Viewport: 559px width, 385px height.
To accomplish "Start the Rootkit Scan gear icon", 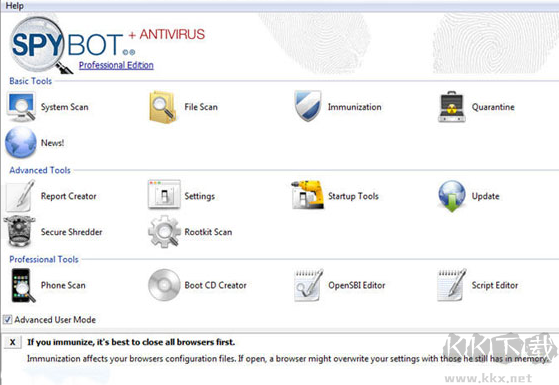I will pyautogui.click(x=164, y=231).
